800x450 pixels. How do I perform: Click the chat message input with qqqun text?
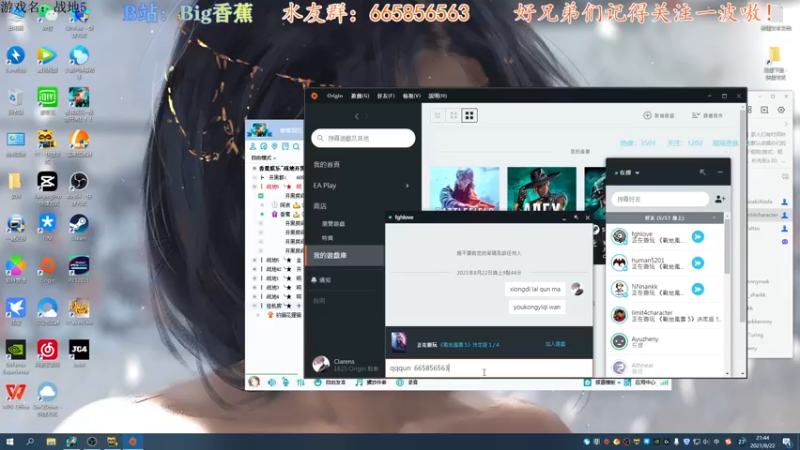tap(489, 368)
